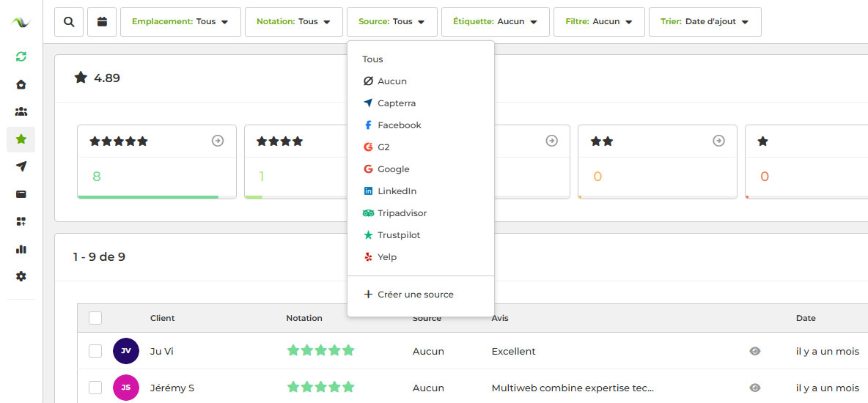Tick the checkbox for Ju Vi

pos(95,351)
